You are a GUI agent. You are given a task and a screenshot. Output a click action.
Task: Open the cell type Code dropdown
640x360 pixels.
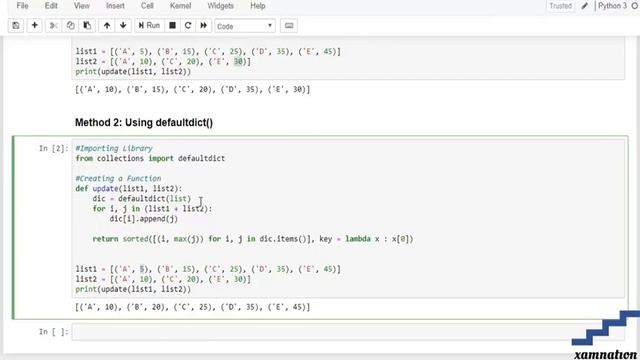(x=244, y=26)
